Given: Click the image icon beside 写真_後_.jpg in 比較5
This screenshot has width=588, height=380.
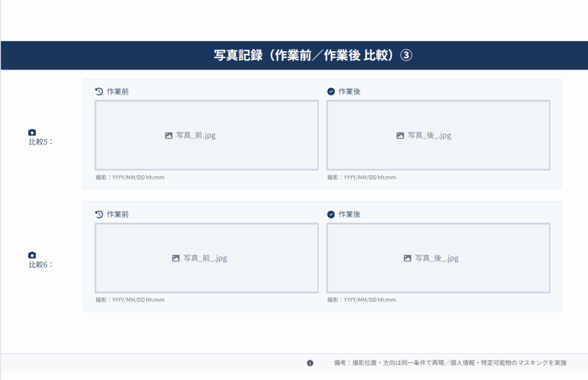Looking at the screenshot, I should tap(400, 135).
